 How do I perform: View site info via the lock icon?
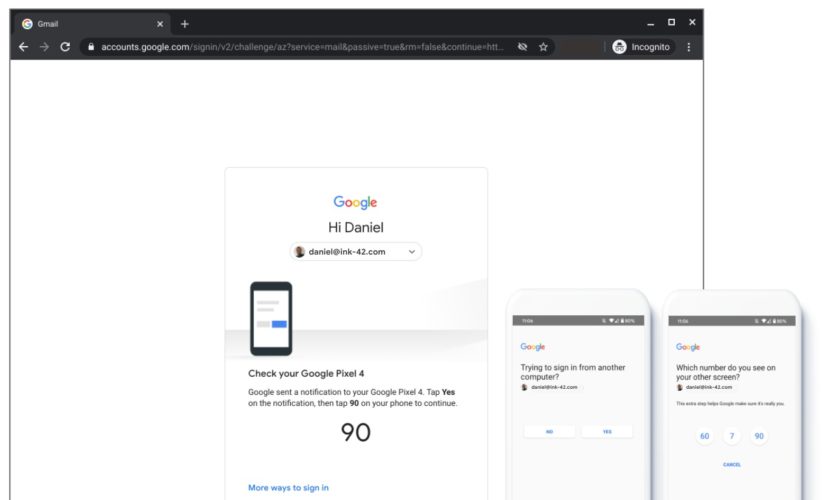89,47
